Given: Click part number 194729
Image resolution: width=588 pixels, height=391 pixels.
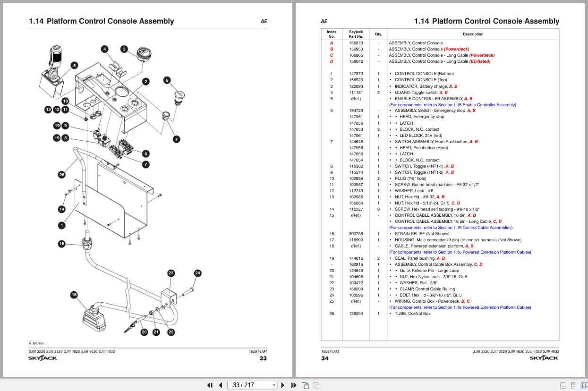Looking at the screenshot, I should [356, 110].
